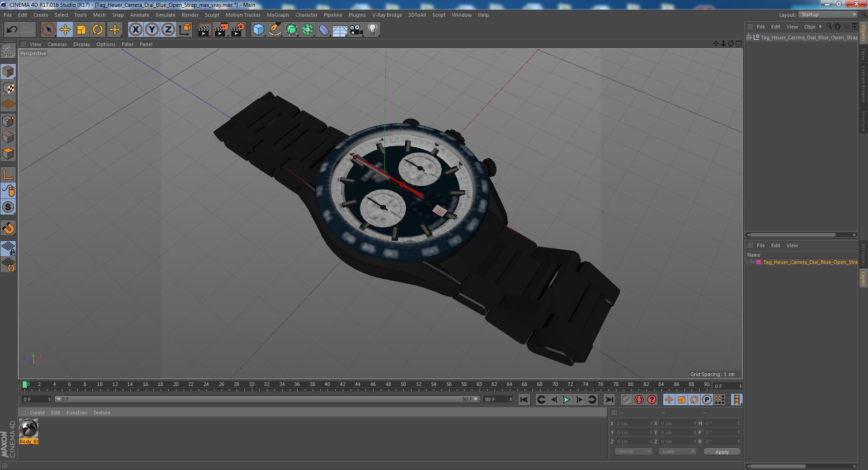Toggle X axis lock
Screen dimensions: 868x470
(x=135, y=30)
